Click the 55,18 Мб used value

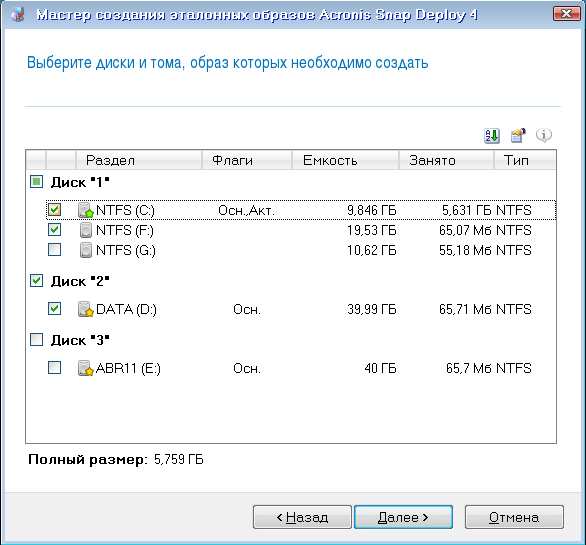point(465,250)
